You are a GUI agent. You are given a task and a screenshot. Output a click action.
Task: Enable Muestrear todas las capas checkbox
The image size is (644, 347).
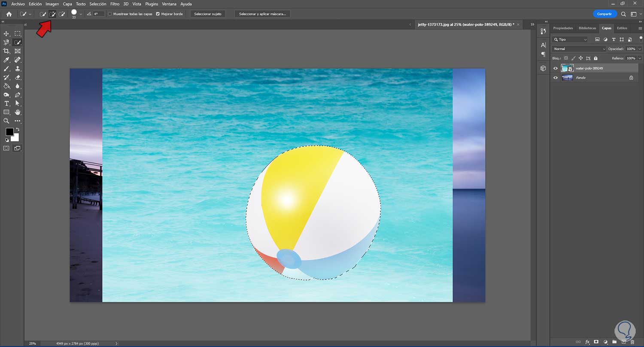[x=110, y=14]
